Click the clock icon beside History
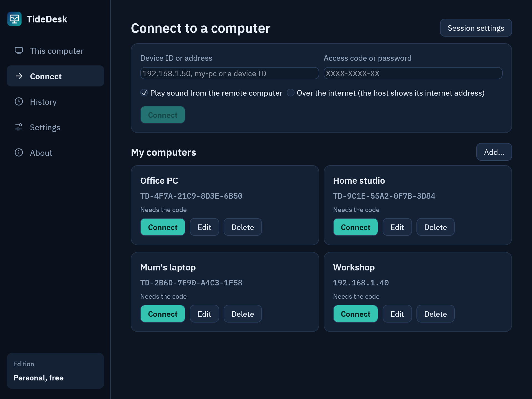This screenshot has height=399, width=532. pos(19,102)
